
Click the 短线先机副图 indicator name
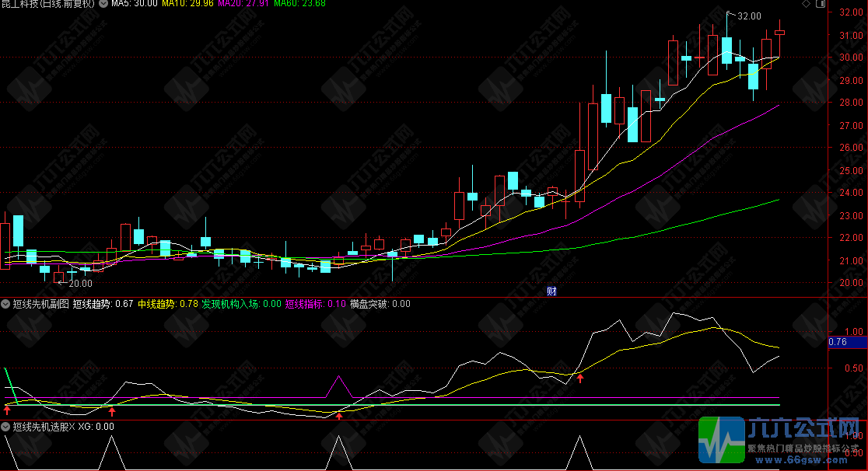40,304
